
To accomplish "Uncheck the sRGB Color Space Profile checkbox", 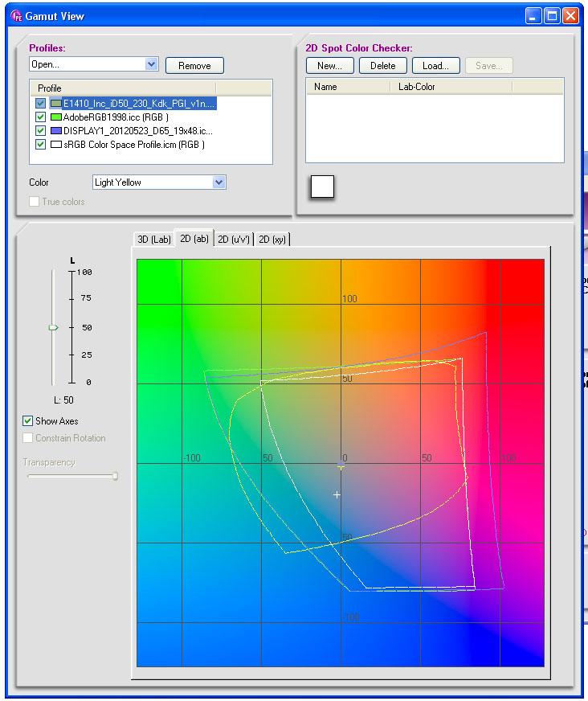I will click(x=41, y=145).
